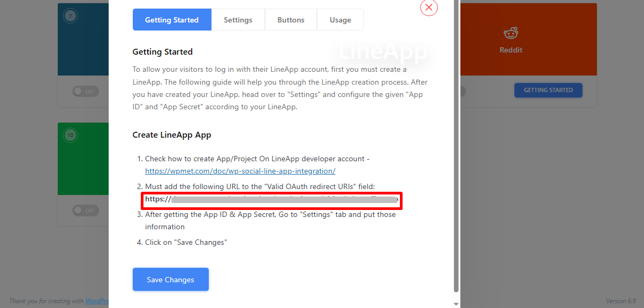Click the Save Changes button
Screen dimensions: 644x308
[171, 280]
